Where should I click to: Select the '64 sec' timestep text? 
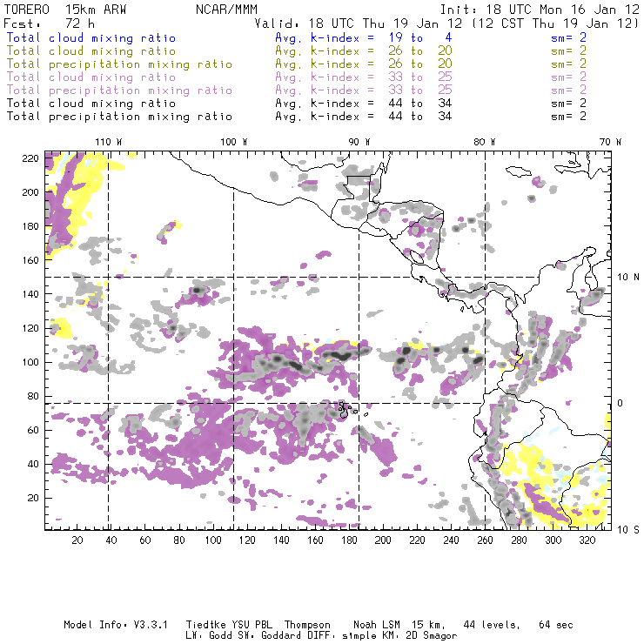556,625
